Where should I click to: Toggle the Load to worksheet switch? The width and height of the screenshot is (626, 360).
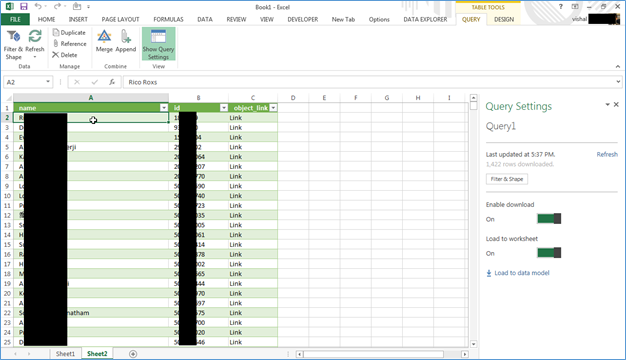point(549,253)
